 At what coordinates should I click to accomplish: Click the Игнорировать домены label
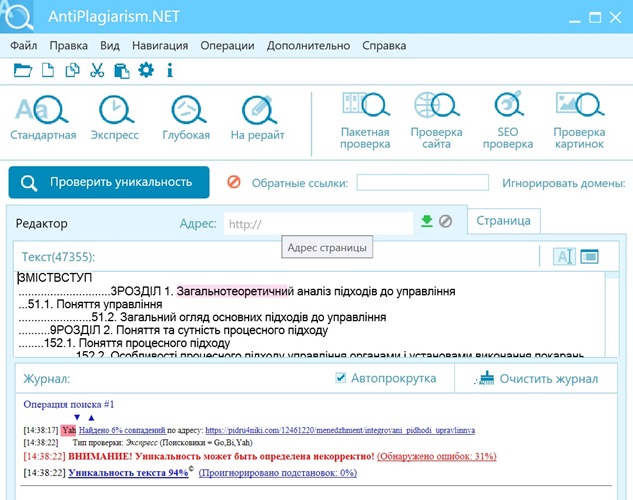(564, 183)
